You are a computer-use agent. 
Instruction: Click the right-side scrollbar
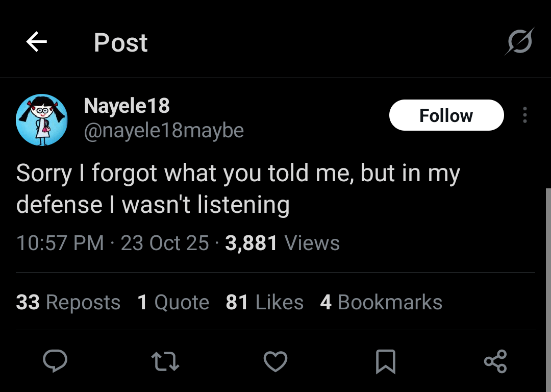[548, 286]
